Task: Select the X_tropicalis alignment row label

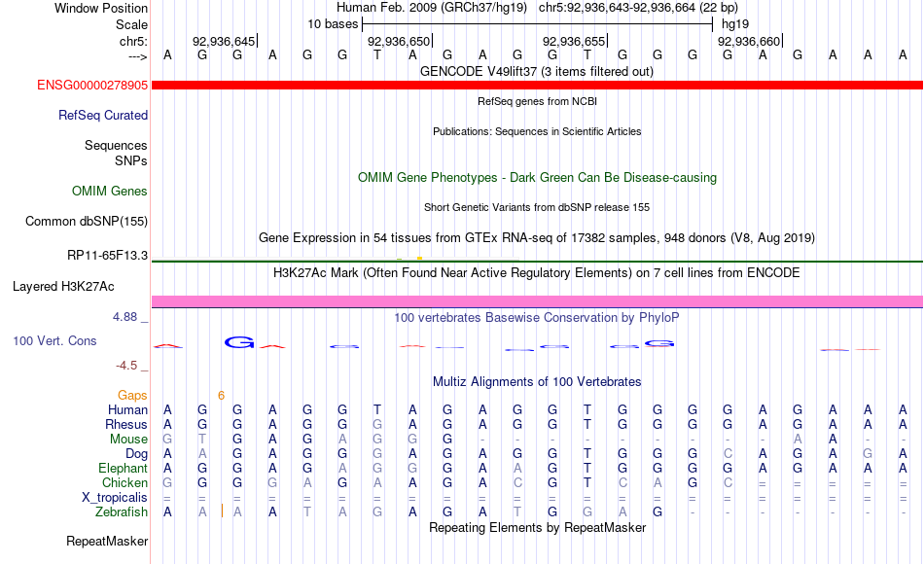Action: [x=115, y=498]
